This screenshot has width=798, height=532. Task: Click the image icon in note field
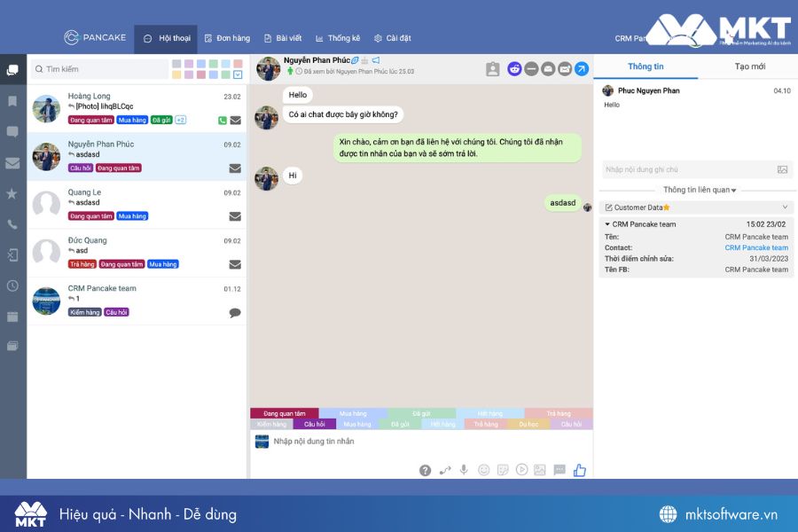click(782, 169)
